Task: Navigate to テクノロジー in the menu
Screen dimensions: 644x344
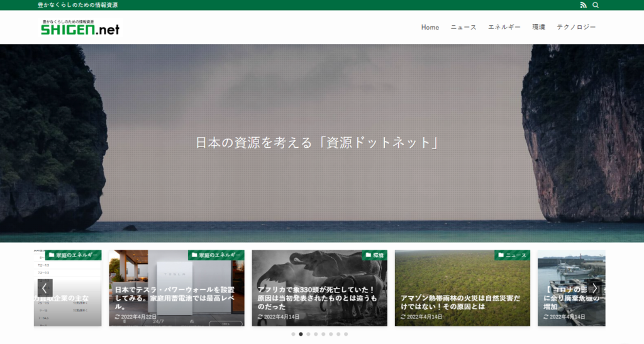Action: tap(576, 28)
